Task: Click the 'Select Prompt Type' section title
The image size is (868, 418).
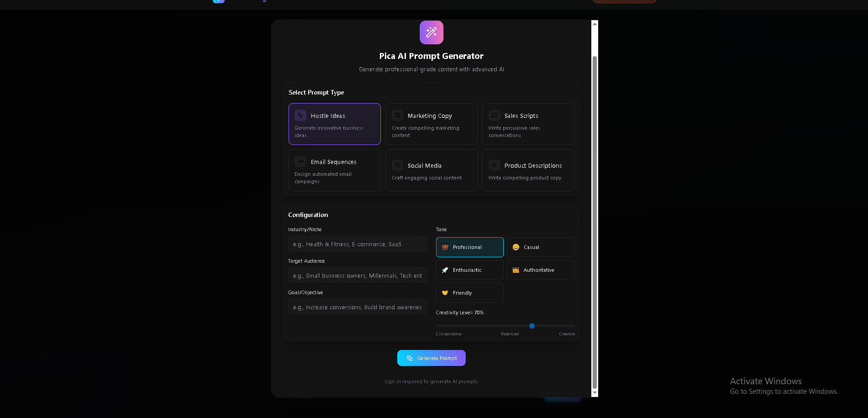Action: coord(316,92)
